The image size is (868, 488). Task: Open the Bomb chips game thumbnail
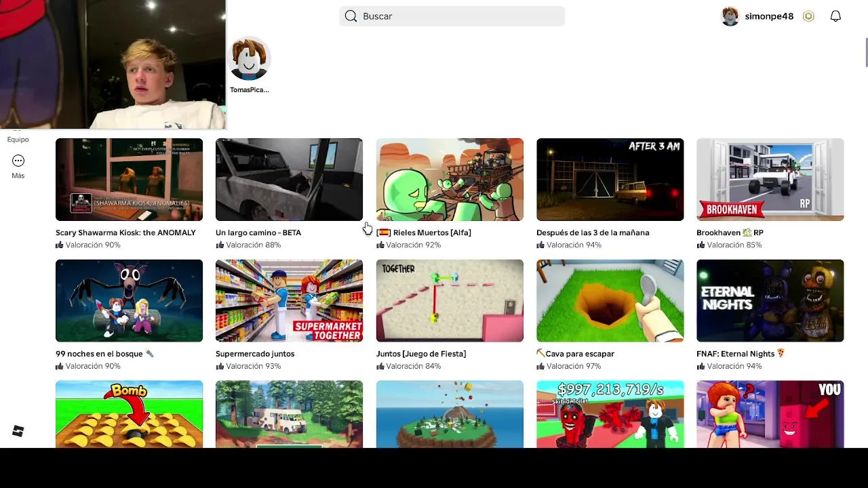(x=129, y=414)
